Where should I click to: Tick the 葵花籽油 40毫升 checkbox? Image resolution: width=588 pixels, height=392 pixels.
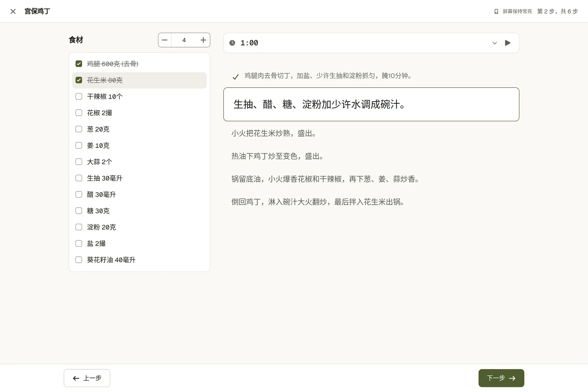coord(79,260)
